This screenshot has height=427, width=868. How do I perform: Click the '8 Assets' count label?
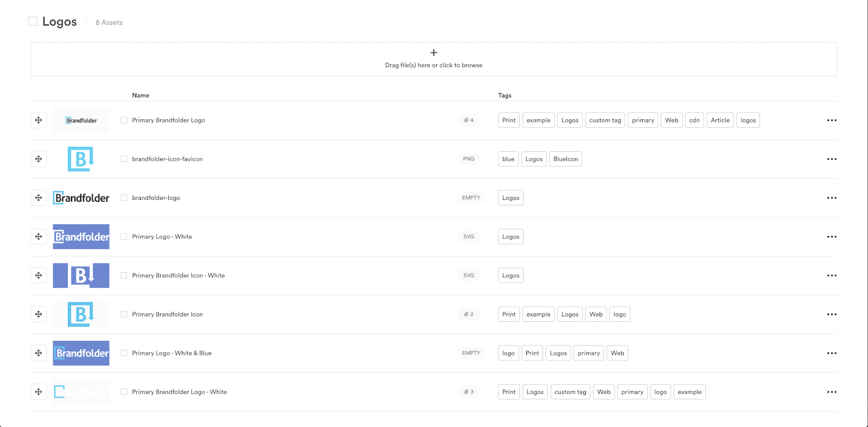tap(109, 23)
